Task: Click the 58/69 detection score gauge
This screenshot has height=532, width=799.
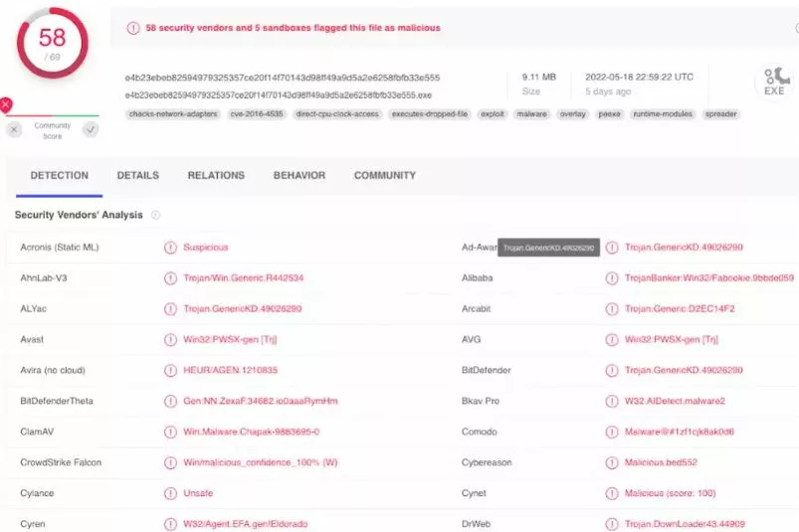Action: [52, 44]
